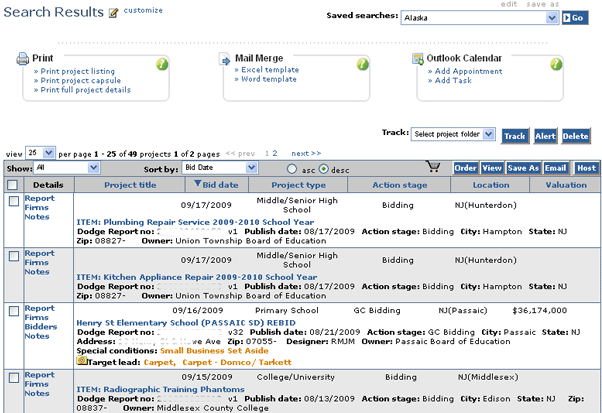Click the $36,174,000 valuation value
The image size is (602, 413).
(539, 311)
